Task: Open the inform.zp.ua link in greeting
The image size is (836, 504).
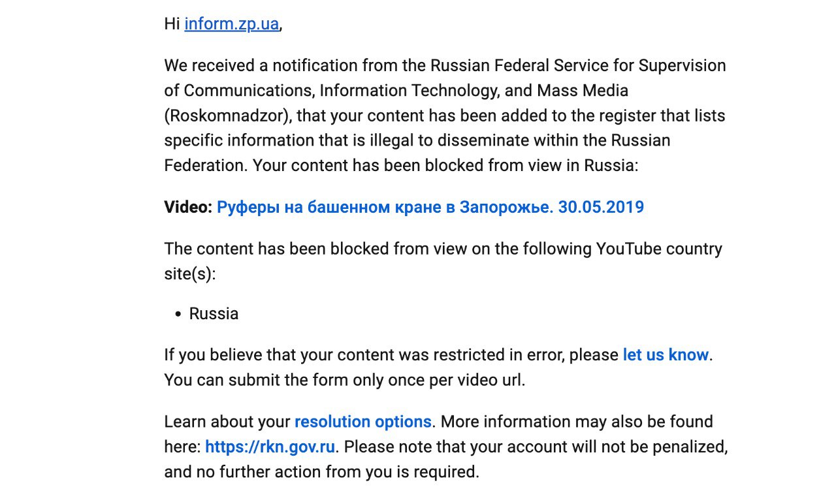Action: pyautogui.click(x=231, y=25)
